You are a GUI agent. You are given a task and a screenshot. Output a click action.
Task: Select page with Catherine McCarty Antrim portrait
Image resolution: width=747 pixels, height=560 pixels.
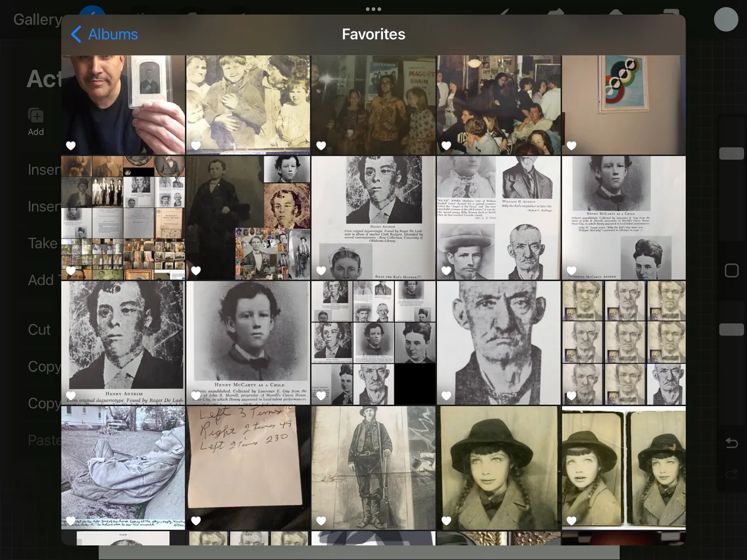(x=623, y=218)
